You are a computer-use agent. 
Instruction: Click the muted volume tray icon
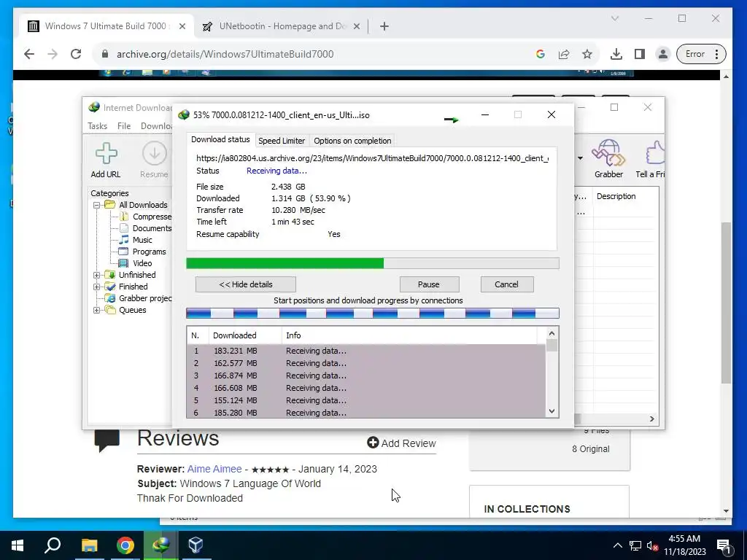point(651,545)
